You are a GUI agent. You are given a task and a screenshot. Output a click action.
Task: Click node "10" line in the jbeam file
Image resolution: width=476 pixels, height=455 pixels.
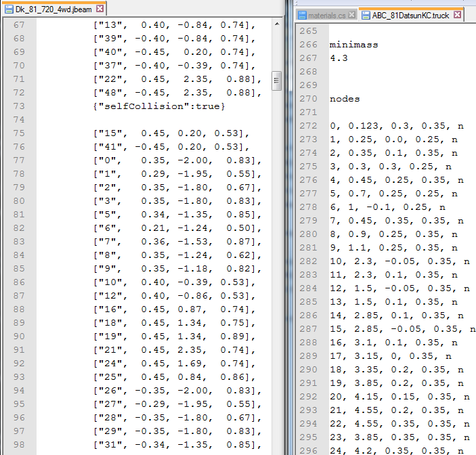[x=174, y=282]
